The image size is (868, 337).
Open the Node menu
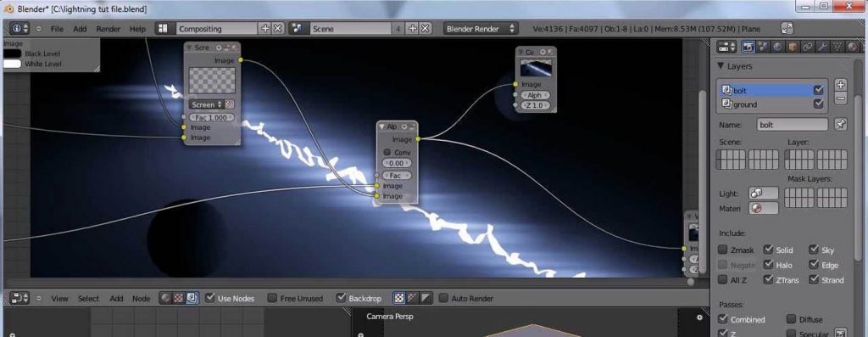[x=142, y=298]
